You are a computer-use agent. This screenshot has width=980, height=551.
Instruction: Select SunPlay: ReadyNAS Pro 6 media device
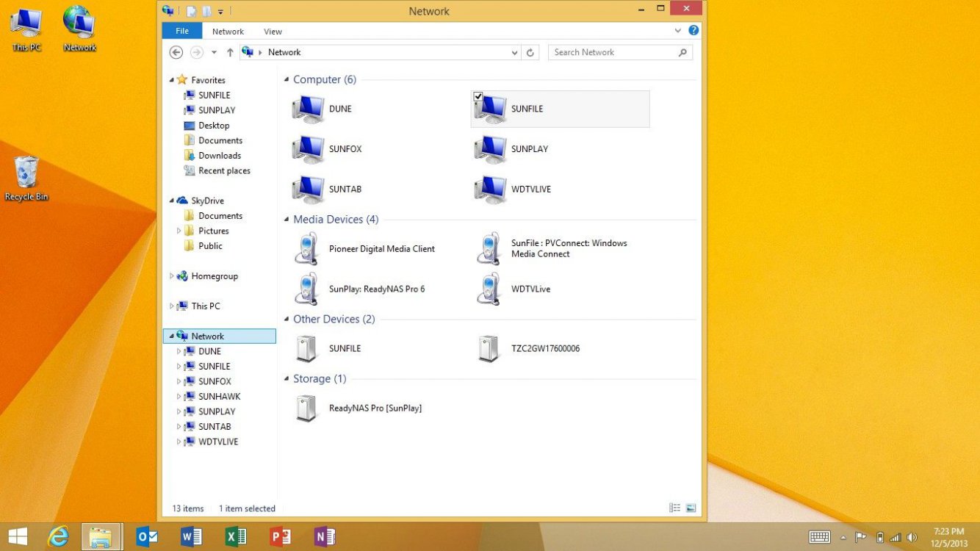[359, 289]
